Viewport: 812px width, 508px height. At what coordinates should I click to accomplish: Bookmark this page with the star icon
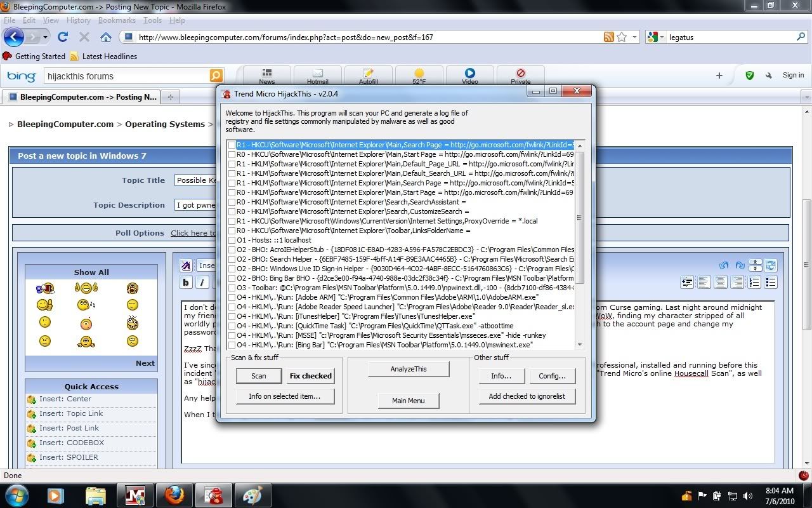[x=622, y=37]
